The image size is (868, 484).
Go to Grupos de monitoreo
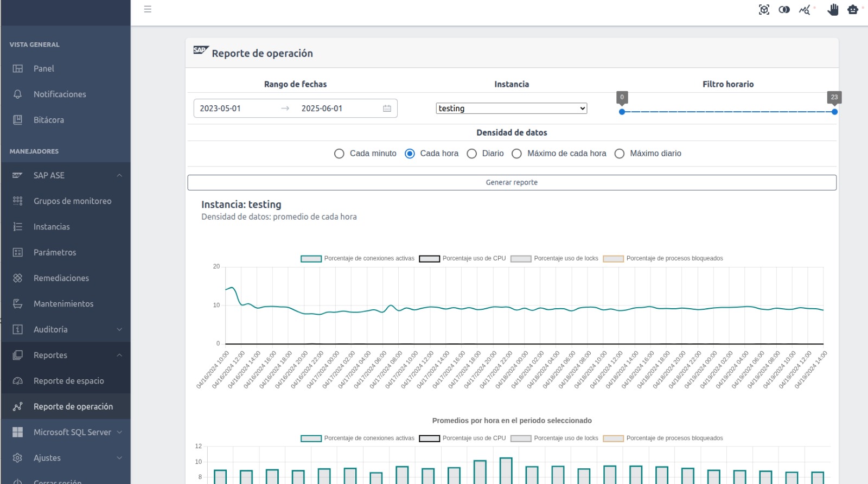(x=72, y=201)
